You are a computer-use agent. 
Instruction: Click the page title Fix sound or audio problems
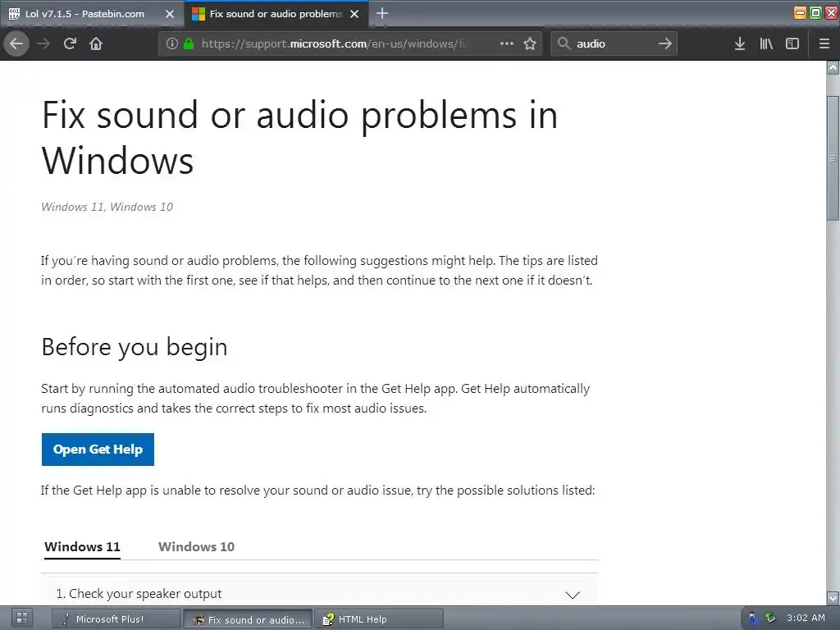coord(300,137)
